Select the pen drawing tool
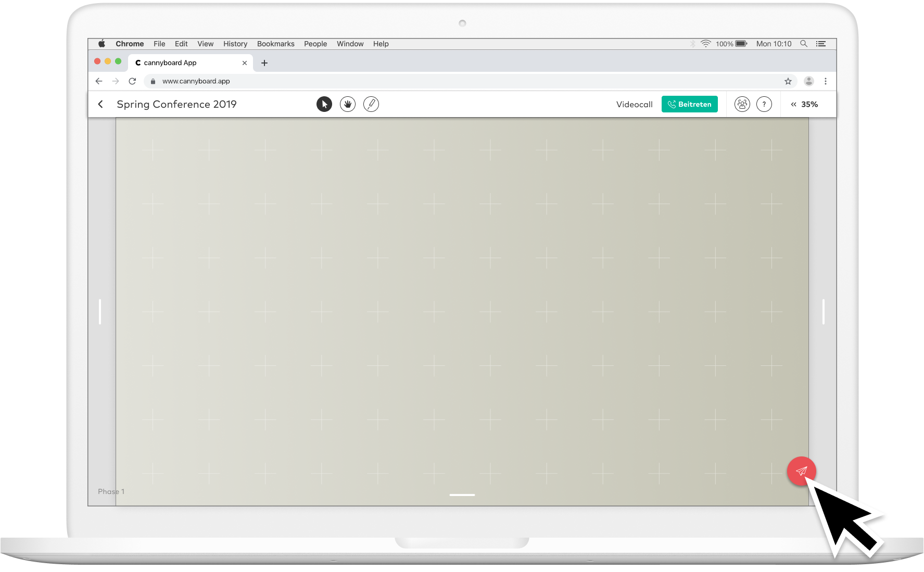924x572 pixels. (x=371, y=104)
